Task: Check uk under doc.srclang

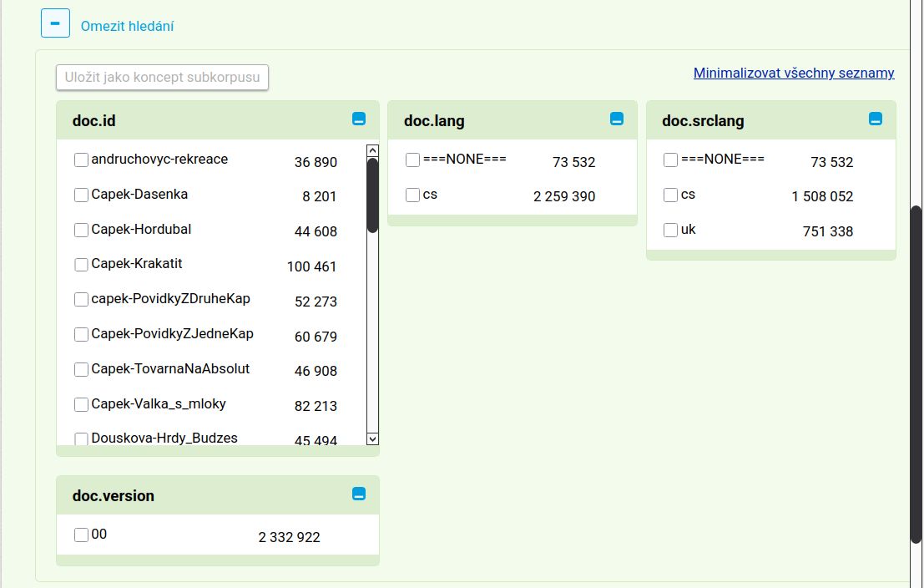Action: tap(670, 230)
